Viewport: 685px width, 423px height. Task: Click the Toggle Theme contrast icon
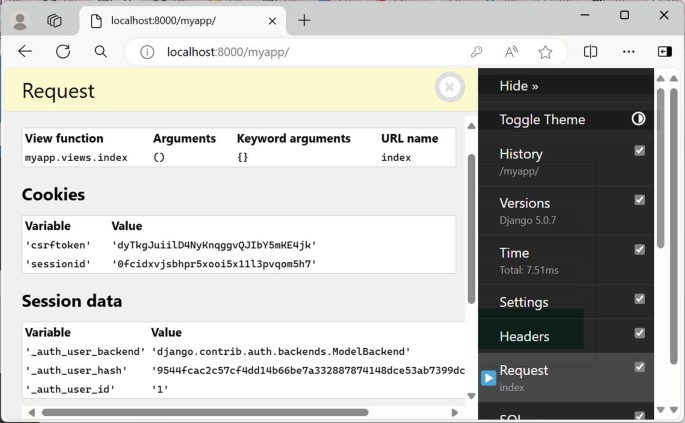pyautogui.click(x=638, y=119)
